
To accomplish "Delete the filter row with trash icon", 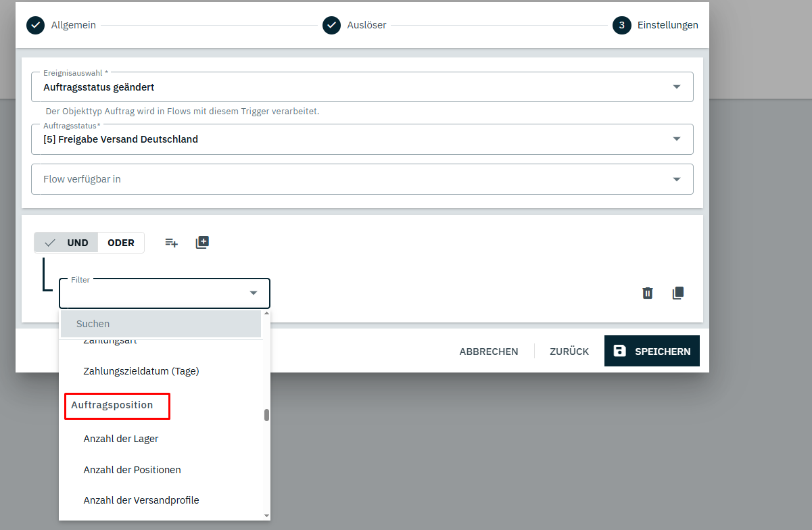I will 648,293.
